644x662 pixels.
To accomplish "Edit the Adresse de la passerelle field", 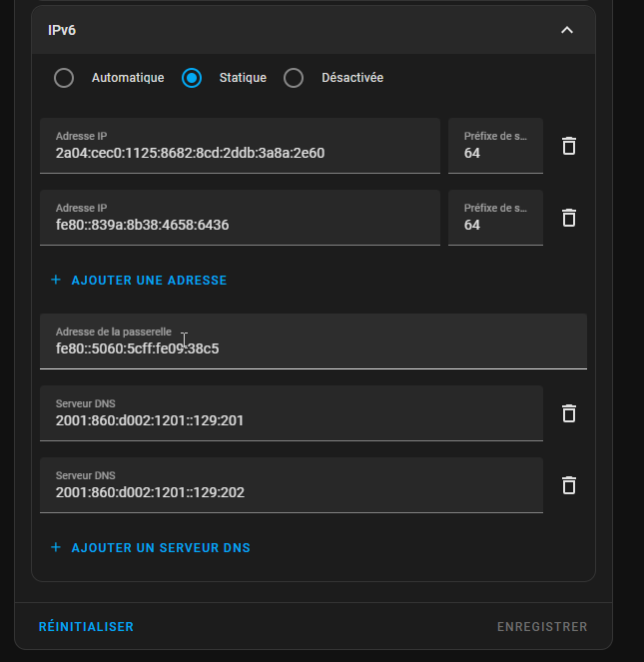I will (314, 341).
